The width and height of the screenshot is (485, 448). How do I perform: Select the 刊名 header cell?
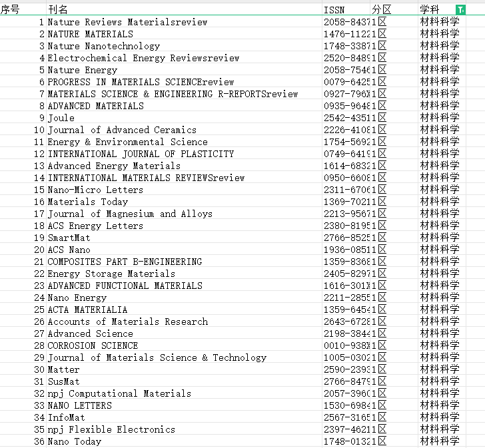[x=184, y=9]
